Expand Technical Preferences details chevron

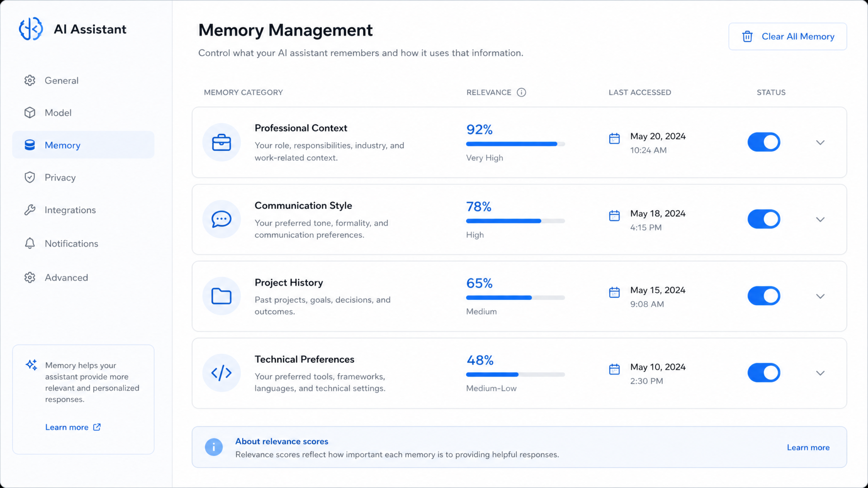[x=820, y=373]
